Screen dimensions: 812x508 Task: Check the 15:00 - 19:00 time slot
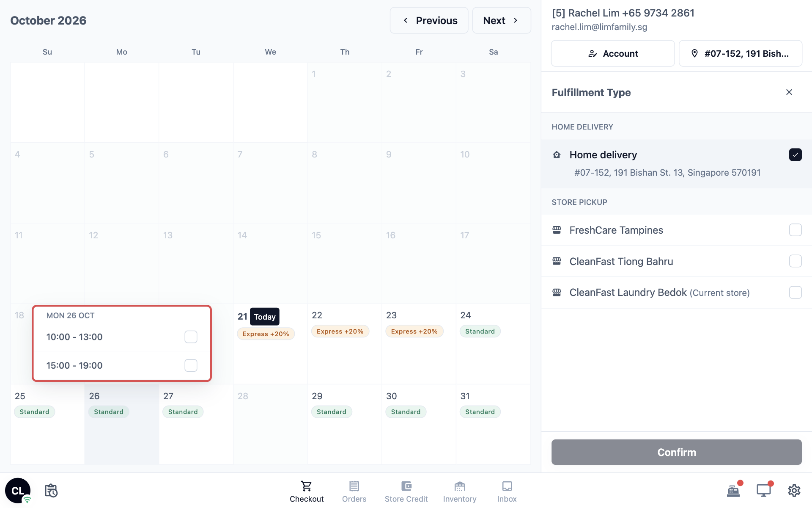click(191, 365)
